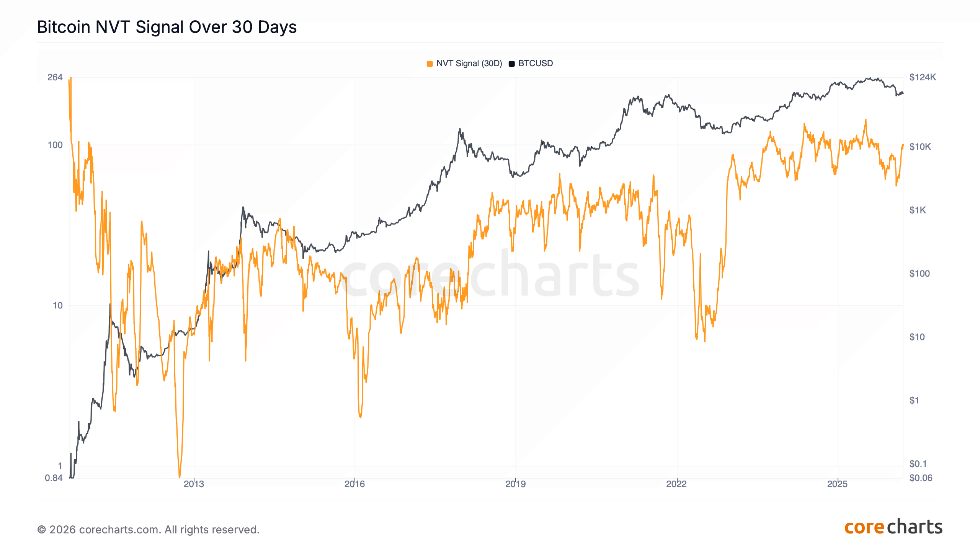
Task: Click the $10K right axis label
Action: pyautogui.click(x=920, y=147)
